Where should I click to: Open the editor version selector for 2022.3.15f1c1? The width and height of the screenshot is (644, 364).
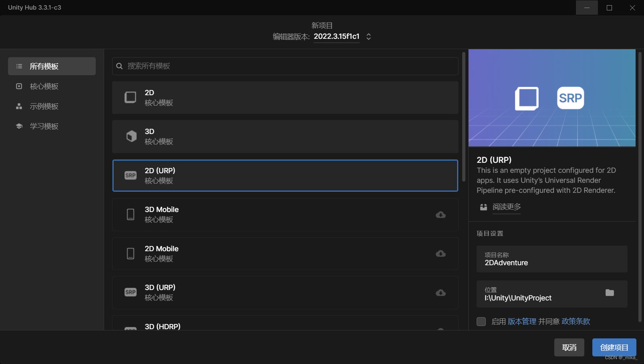(x=368, y=36)
